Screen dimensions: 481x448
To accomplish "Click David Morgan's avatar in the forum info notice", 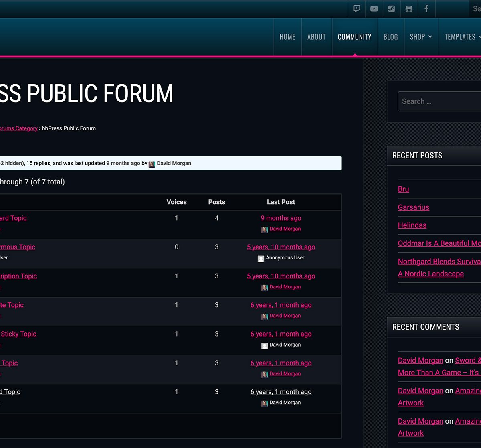I will [152, 164].
